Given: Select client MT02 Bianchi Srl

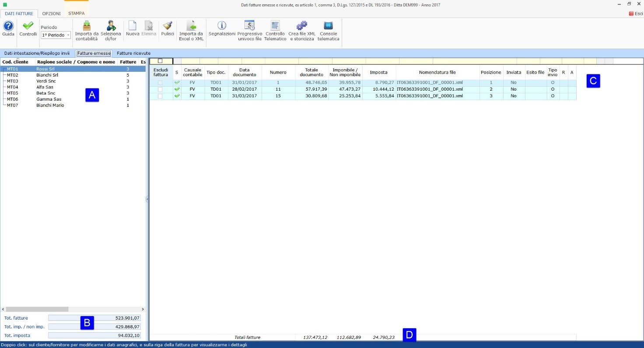Looking at the screenshot, I should pos(73,75).
